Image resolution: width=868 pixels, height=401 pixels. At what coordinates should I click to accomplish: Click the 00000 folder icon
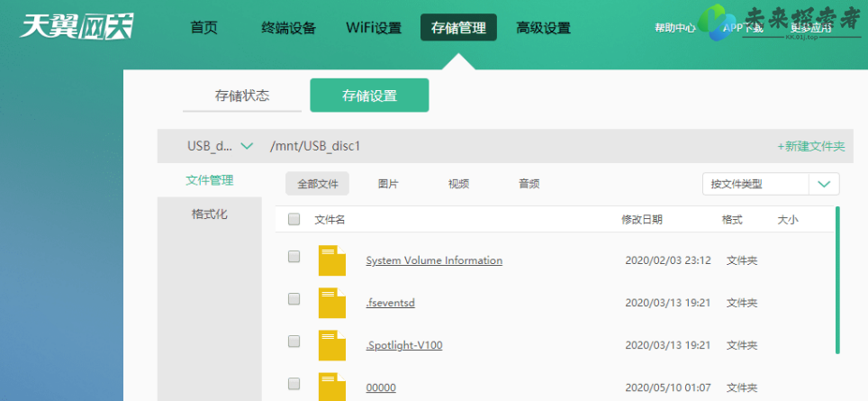pyautogui.click(x=332, y=387)
